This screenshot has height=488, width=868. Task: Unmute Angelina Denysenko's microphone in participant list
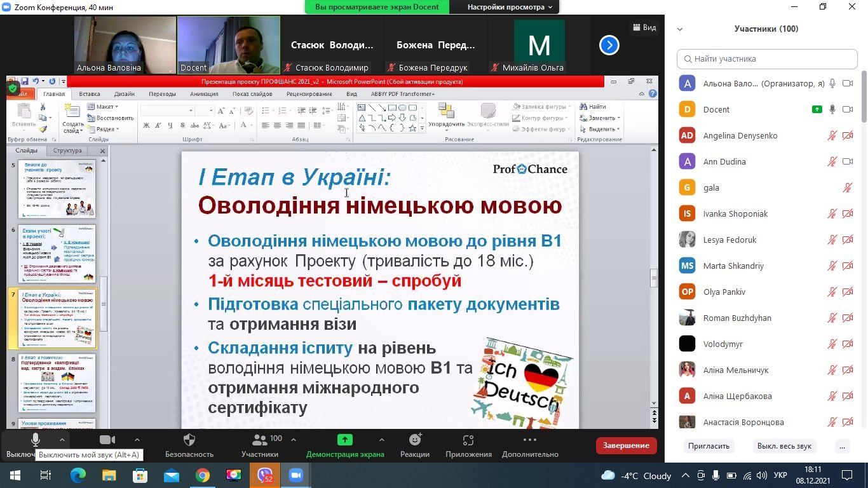[832, 135]
